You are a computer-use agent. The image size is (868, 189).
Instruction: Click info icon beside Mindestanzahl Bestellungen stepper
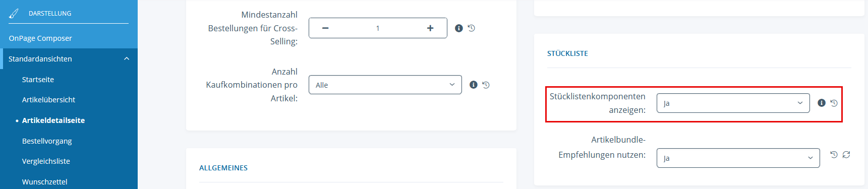[x=459, y=28]
